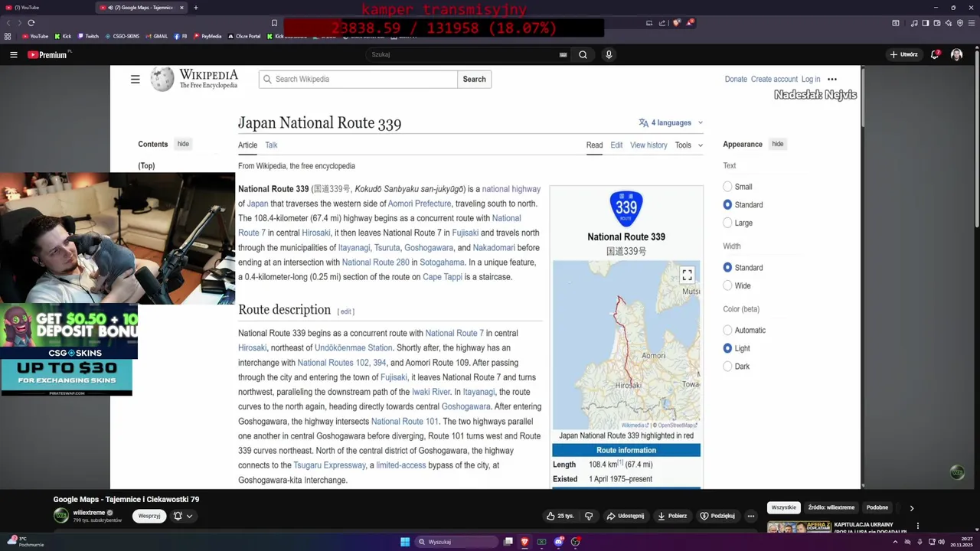980x551 pixels.
Task: Choose Dark color mode
Action: (x=727, y=366)
